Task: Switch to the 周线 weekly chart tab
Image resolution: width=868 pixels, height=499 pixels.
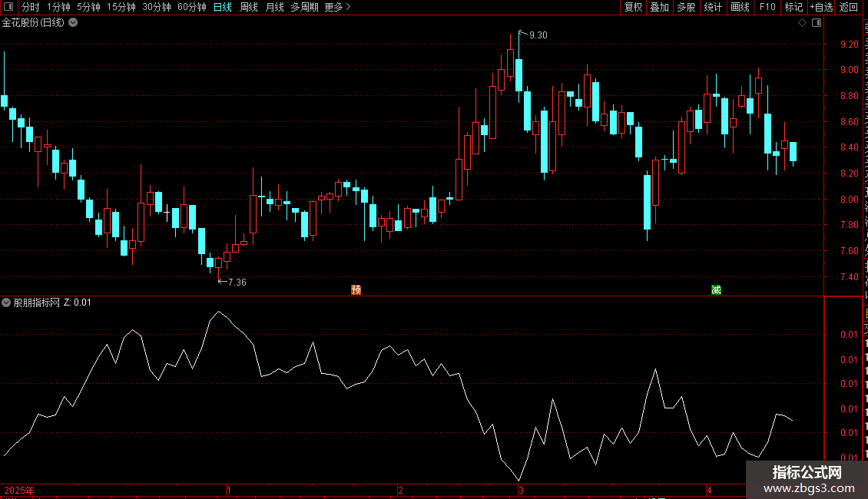Action: (249, 7)
